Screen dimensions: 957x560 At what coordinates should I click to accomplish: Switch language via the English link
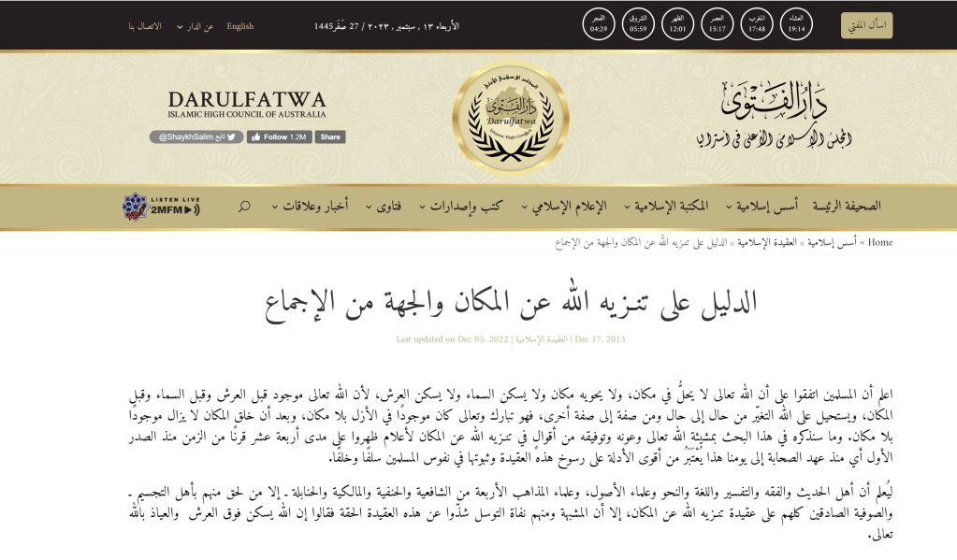pos(239,26)
